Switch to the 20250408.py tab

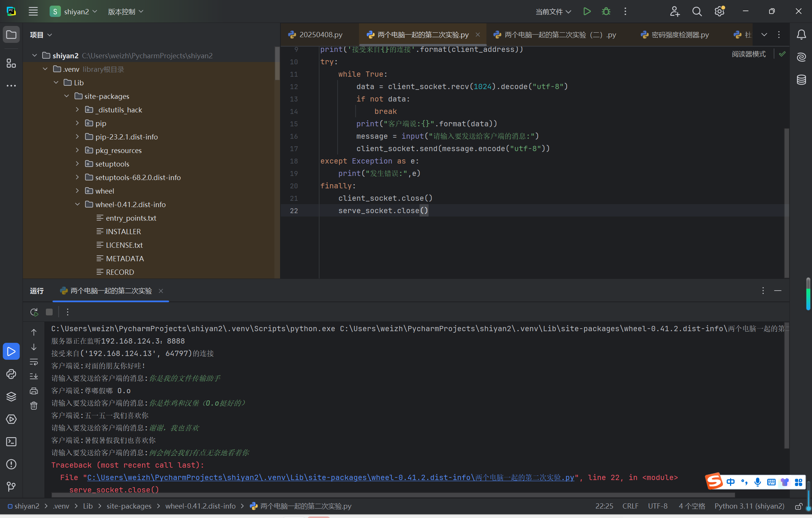pyautogui.click(x=320, y=35)
